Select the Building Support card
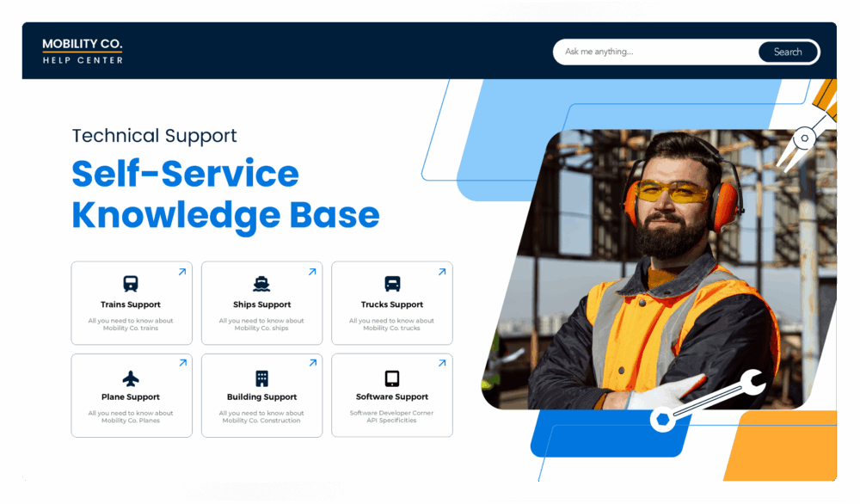Image resolution: width=860 pixels, height=504 pixels. pos(261,395)
